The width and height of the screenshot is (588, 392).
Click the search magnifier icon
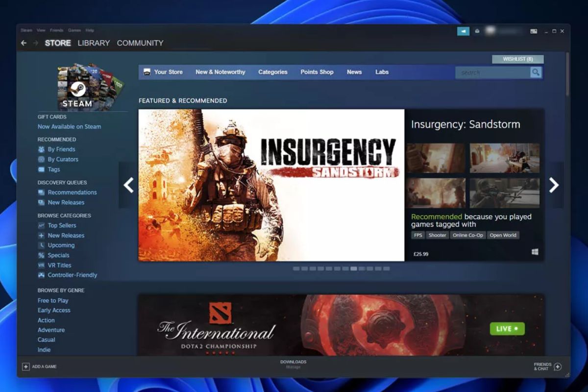coord(536,73)
